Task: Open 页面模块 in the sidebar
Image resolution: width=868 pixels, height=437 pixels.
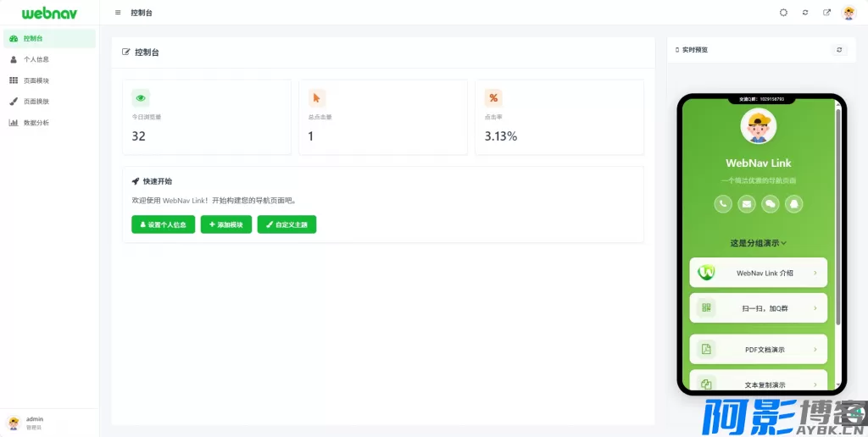Action: (x=36, y=80)
